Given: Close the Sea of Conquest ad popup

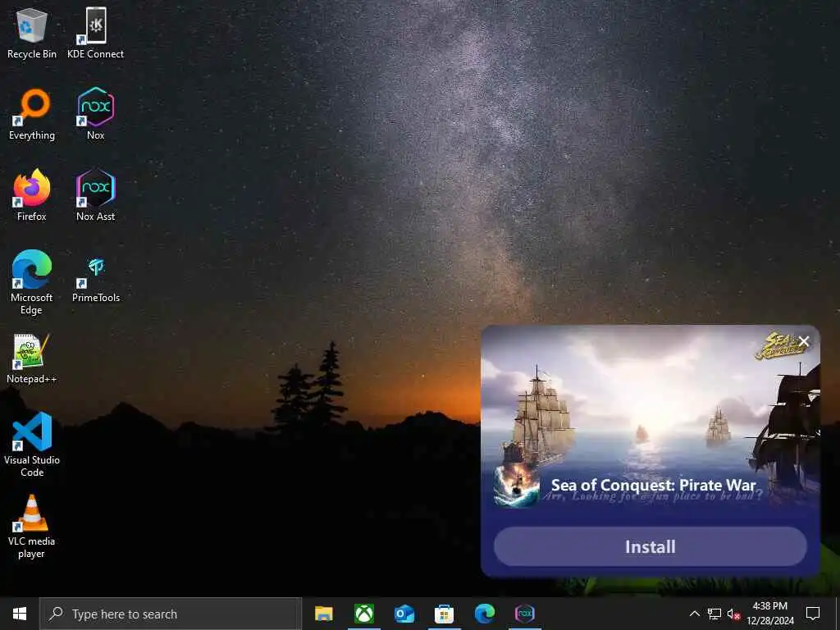Looking at the screenshot, I should (804, 341).
